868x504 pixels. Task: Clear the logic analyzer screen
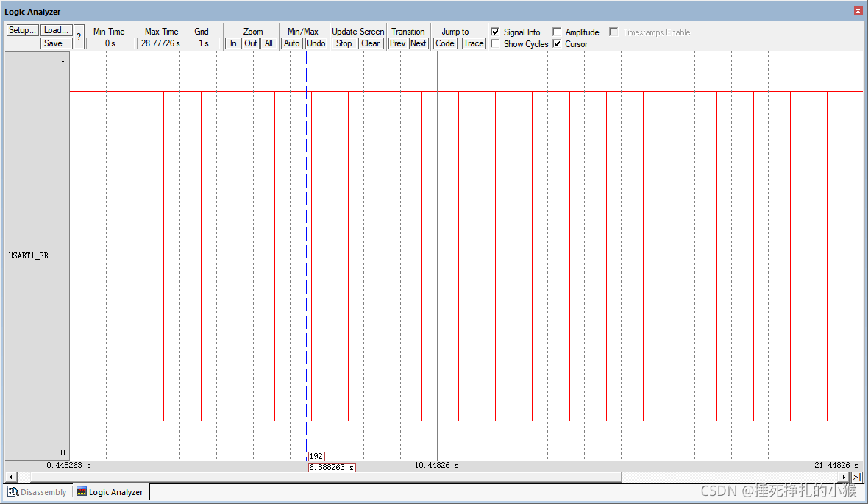370,43
